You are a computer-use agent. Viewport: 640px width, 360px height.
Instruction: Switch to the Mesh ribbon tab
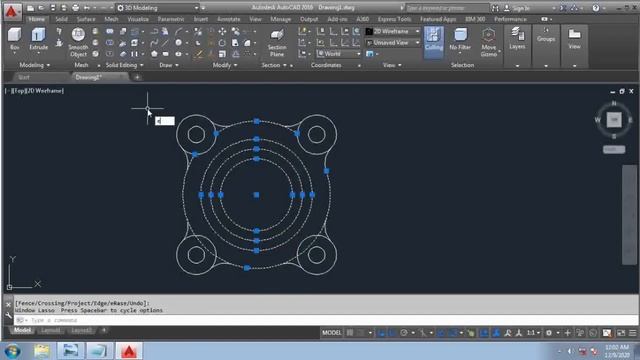point(111,19)
